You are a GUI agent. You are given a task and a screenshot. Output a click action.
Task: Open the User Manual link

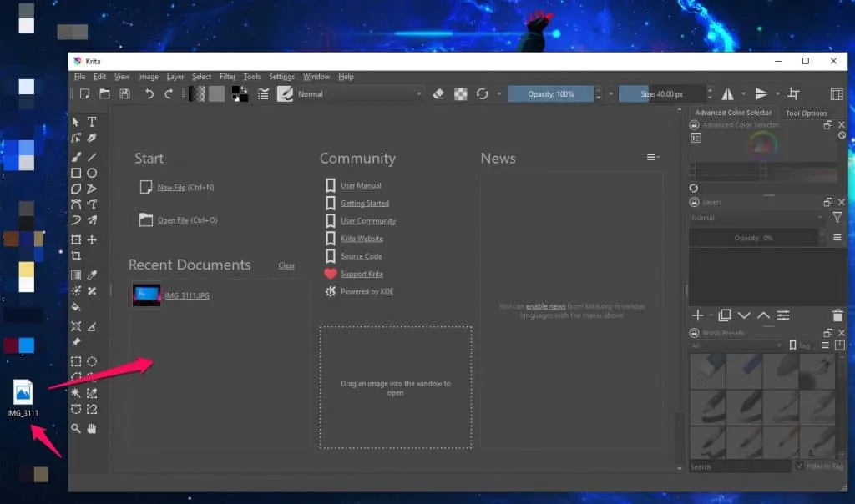361,186
